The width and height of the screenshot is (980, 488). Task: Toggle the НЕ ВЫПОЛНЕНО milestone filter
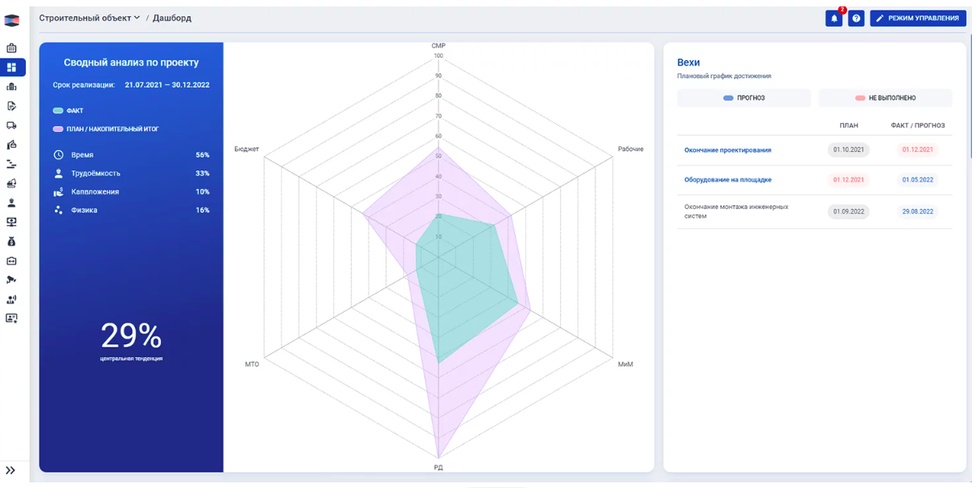[885, 98]
